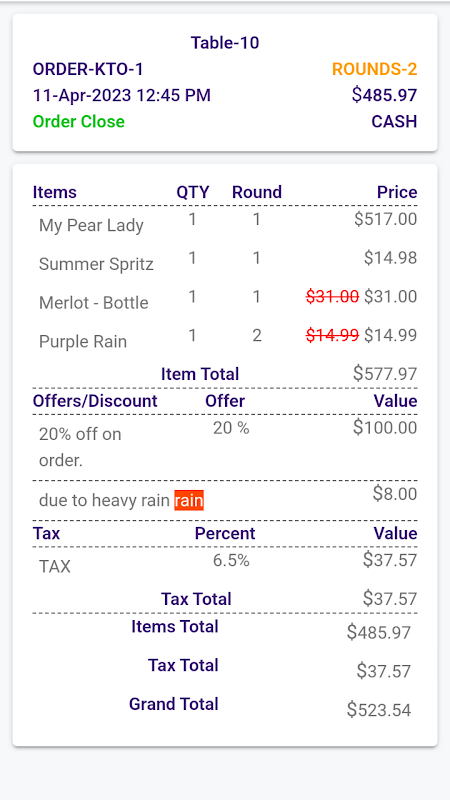Select the 6.5% tax percent

pyautogui.click(x=231, y=561)
